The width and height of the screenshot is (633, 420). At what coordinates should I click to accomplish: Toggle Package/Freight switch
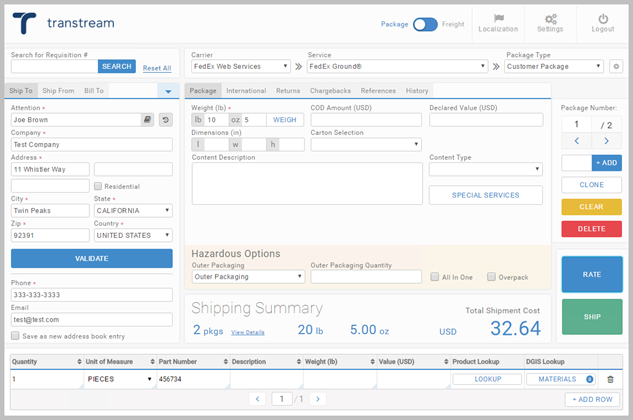coord(425,24)
